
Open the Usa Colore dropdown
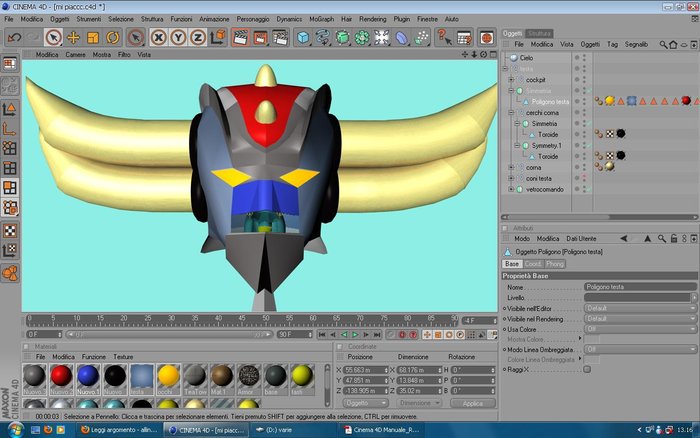point(640,330)
